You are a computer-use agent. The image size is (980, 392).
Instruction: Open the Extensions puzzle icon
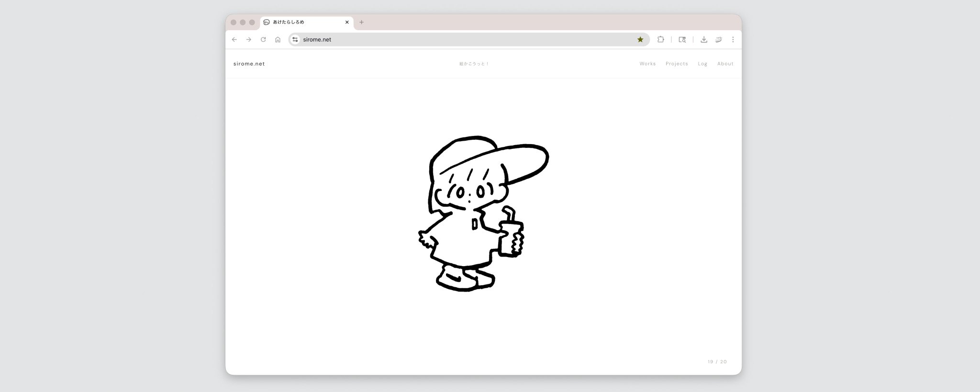[x=661, y=40]
